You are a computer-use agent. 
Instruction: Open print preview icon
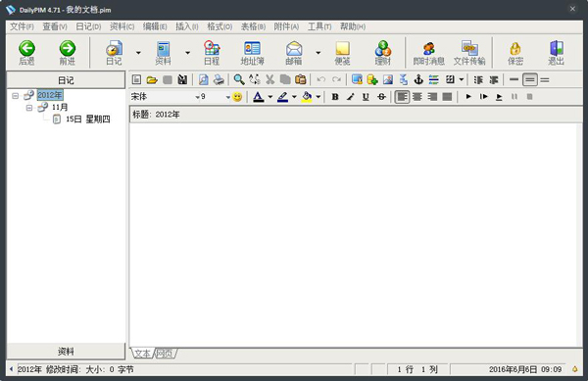(203, 79)
